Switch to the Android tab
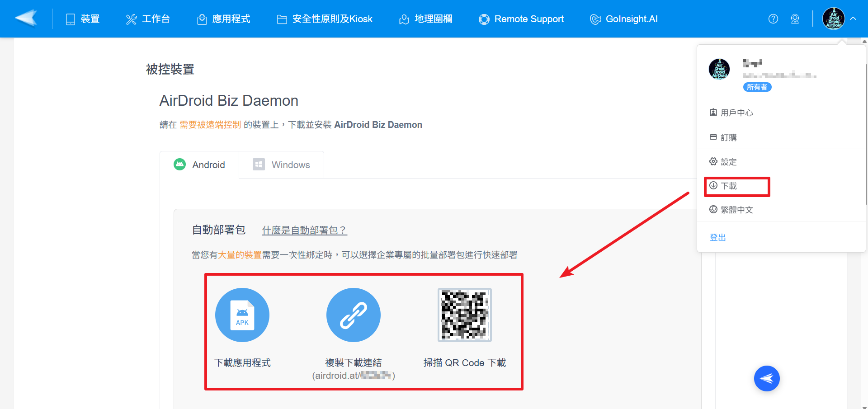The image size is (868, 409). (199, 165)
